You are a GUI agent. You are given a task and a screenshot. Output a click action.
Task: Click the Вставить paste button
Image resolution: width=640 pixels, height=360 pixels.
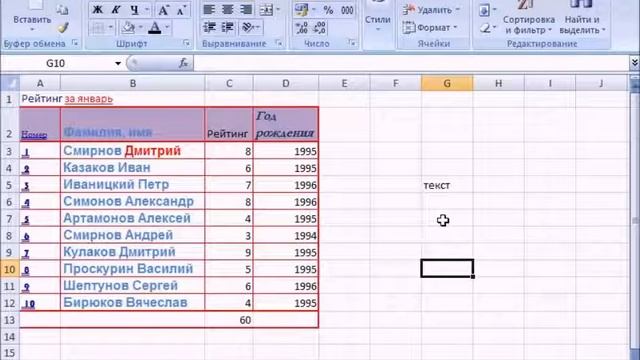[x=32, y=20]
